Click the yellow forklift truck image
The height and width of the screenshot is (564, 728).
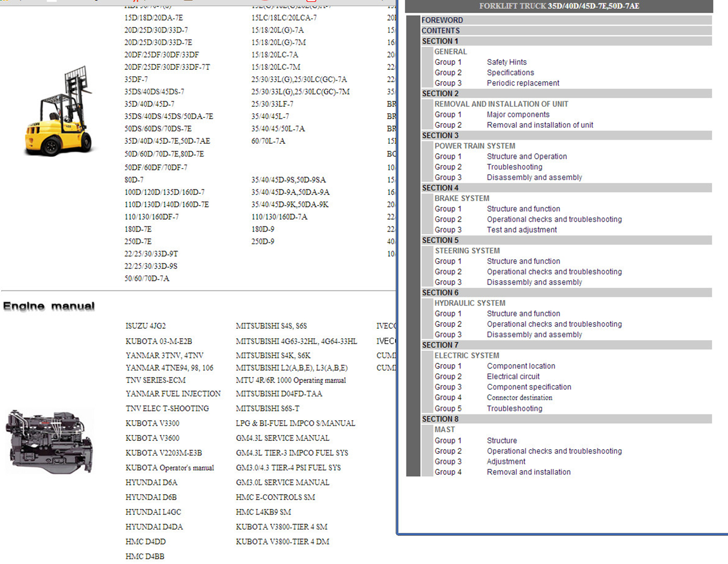[x=59, y=112]
